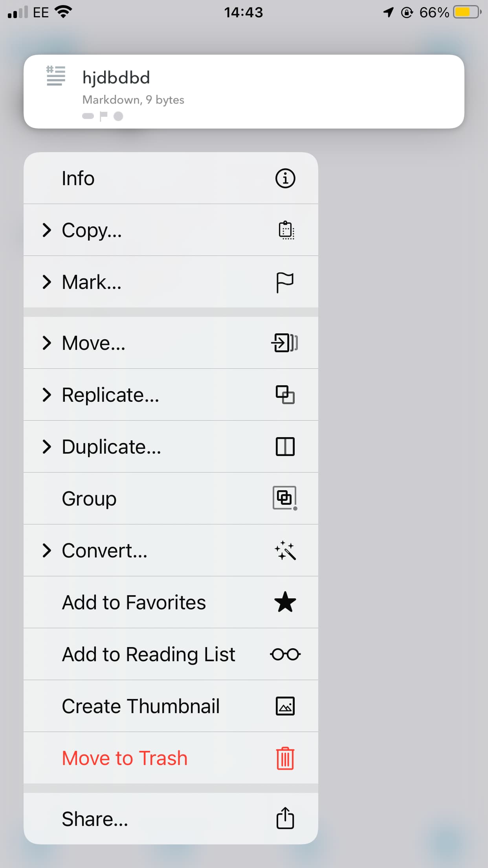Expand the Copy submenu chevron
Viewport: 488px width, 868px height.
[47, 230]
